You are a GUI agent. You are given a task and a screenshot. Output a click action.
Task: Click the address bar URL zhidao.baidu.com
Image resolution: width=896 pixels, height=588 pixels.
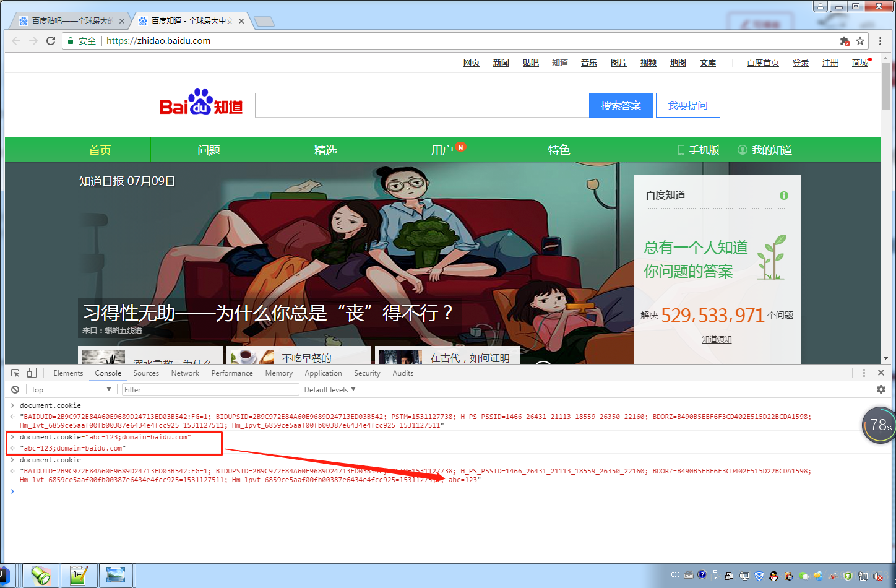[158, 41]
